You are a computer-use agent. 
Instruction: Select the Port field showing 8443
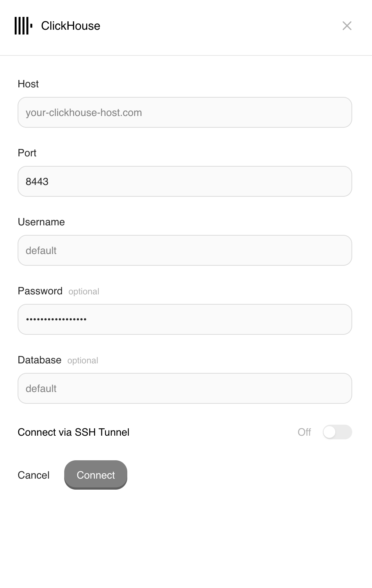point(185,181)
